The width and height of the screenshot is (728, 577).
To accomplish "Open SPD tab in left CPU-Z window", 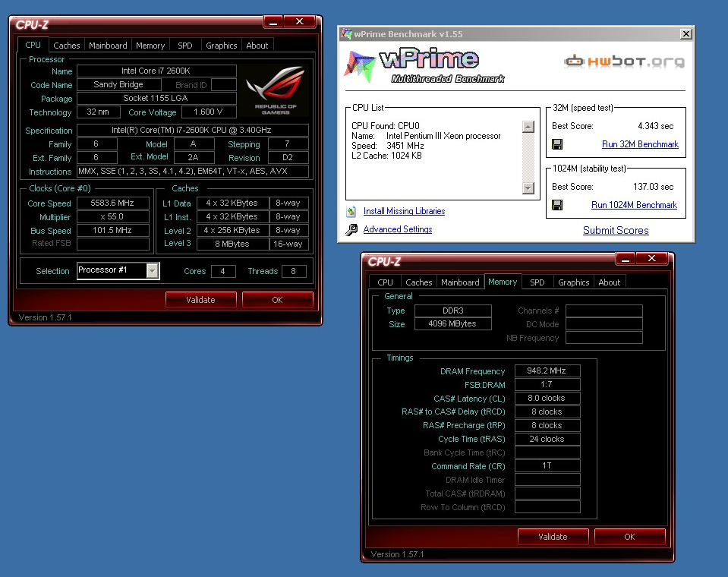I will point(184,46).
